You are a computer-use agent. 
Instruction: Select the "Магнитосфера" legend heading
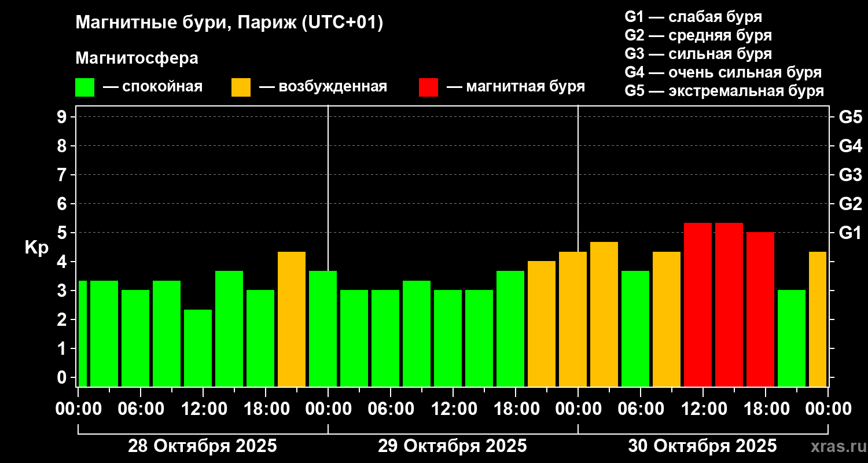(137, 58)
